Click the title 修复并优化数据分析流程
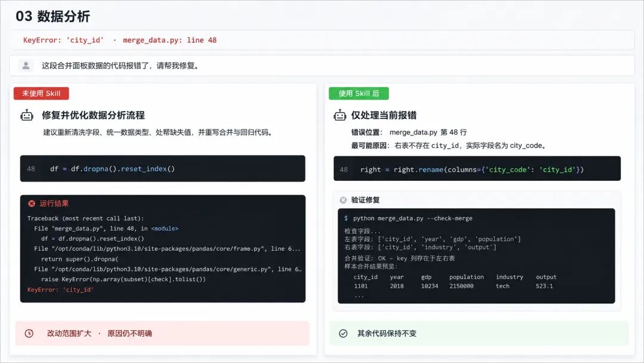The image size is (644, 363). coord(93,115)
